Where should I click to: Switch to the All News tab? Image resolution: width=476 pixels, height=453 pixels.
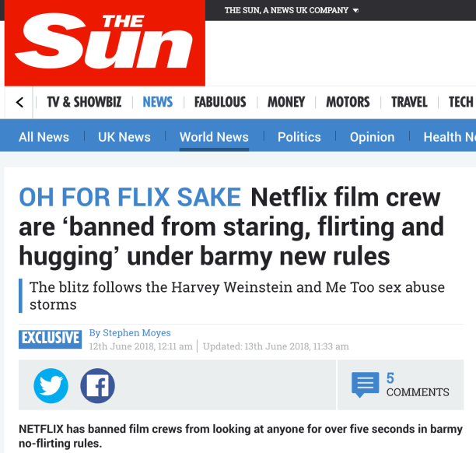pyautogui.click(x=44, y=137)
